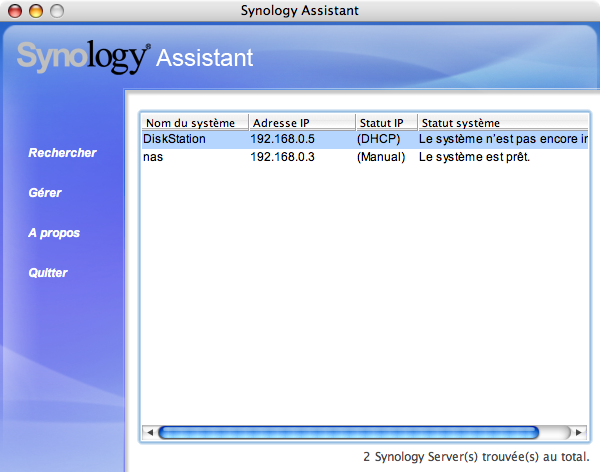Minimize the window with yellow button
This screenshot has width=600, height=472.
[36, 11]
